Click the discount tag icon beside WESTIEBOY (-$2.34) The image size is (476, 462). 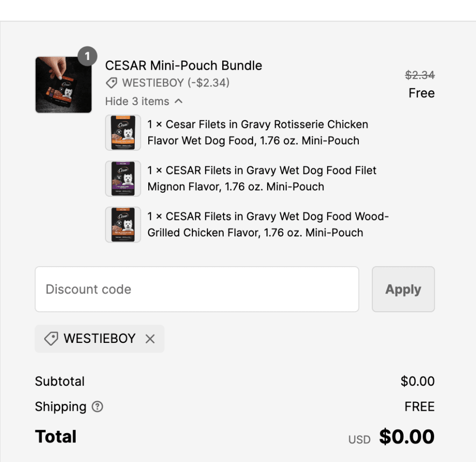(x=111, y=83)
